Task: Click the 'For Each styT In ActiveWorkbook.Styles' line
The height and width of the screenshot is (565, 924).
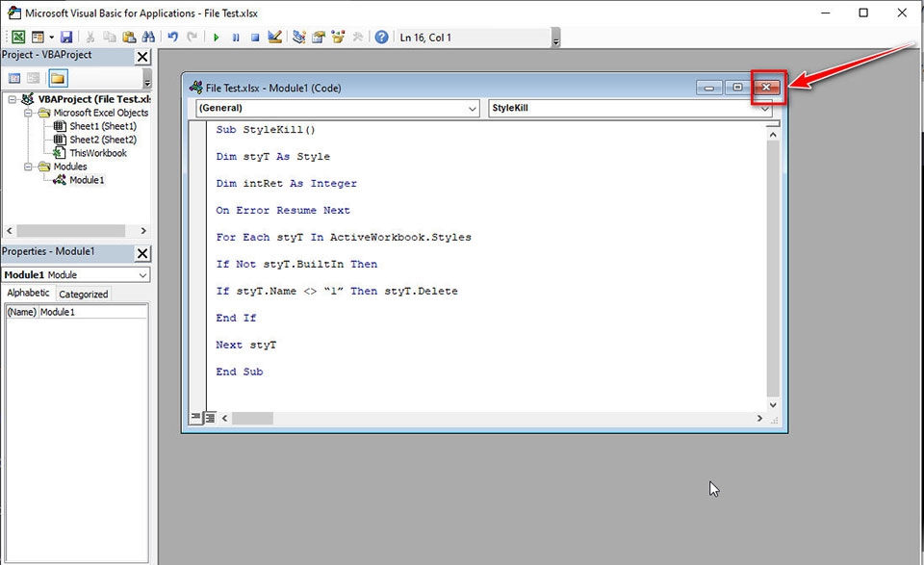Action: click(344, 238)
